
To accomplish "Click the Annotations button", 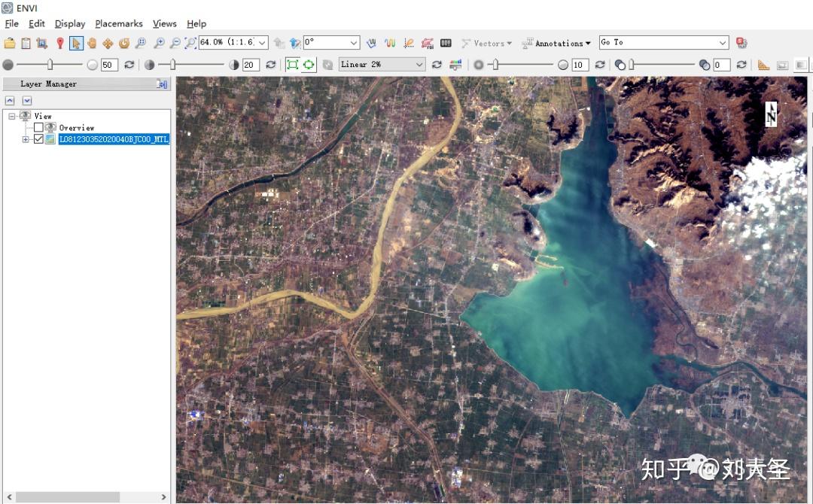I will pyautogui.click(x=558, y=44).
